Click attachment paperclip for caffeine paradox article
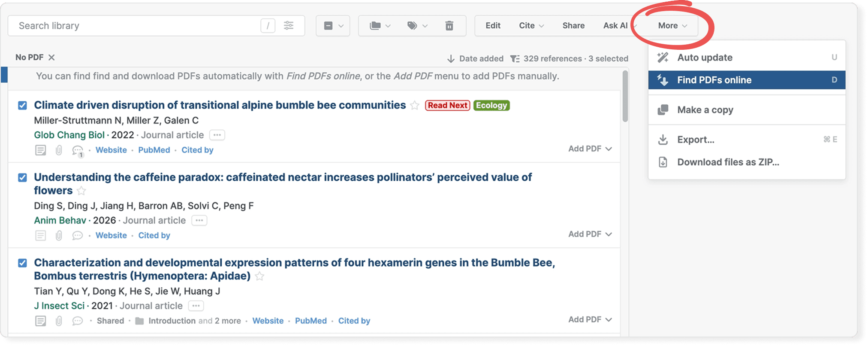Viewport: 868px width, 346px height. pyautogui.click(x=59, y=236)
